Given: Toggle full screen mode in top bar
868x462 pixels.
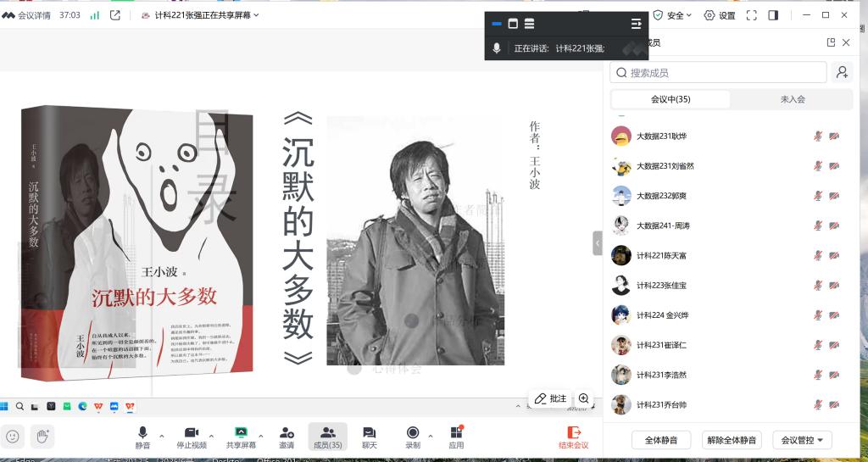Looking at the screenshot, I should pos(751,15).
